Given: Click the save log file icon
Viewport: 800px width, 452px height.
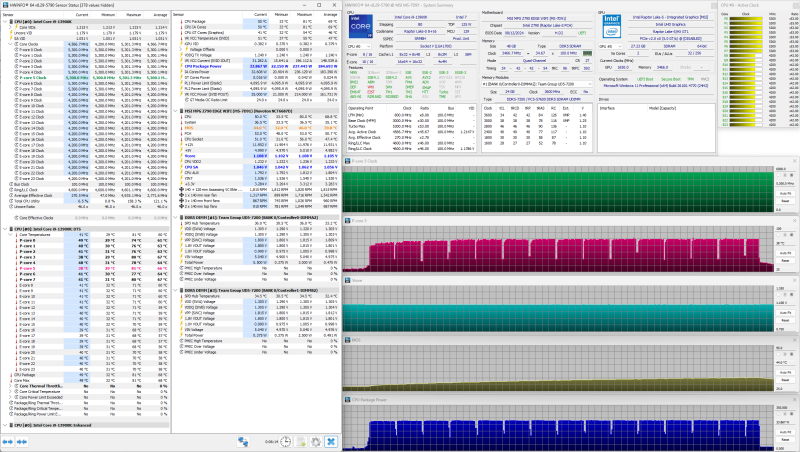Looking at the screenshot, I should coord(301,441).
